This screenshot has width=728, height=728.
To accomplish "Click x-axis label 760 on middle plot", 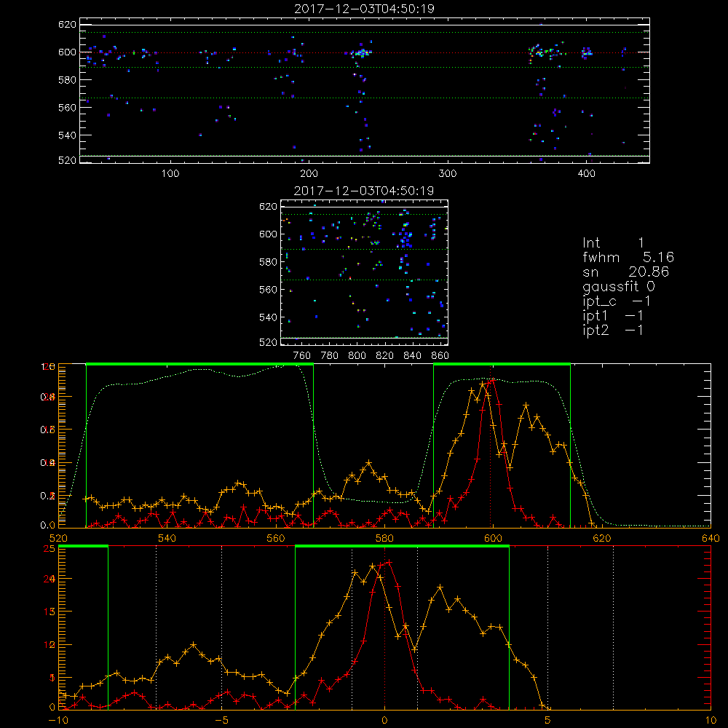I will click(302, 356).
